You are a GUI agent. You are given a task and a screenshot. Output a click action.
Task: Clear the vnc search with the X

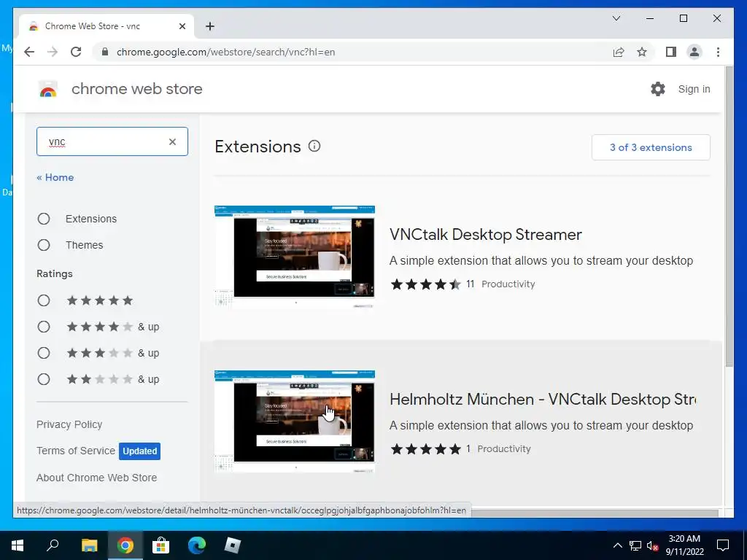tap(172, 141)
